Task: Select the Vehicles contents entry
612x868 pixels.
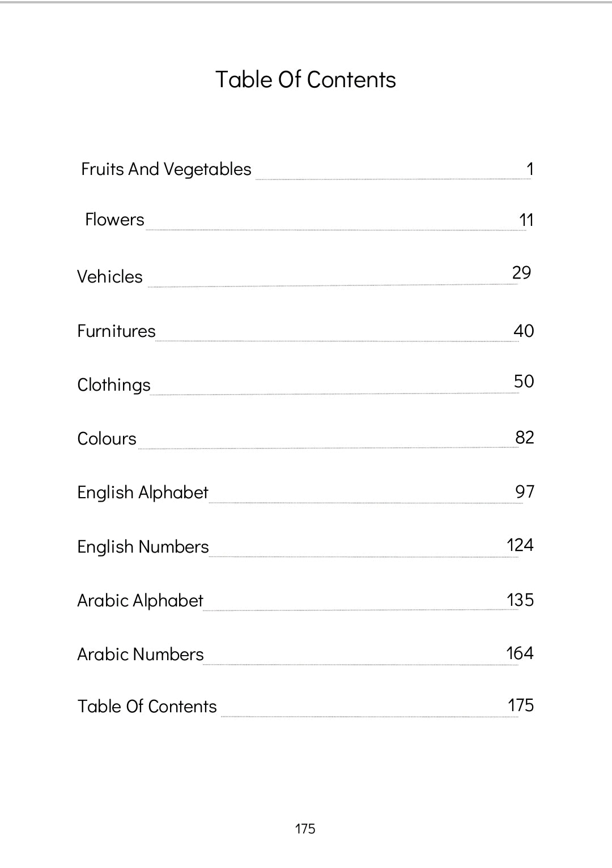Action: 110,277
